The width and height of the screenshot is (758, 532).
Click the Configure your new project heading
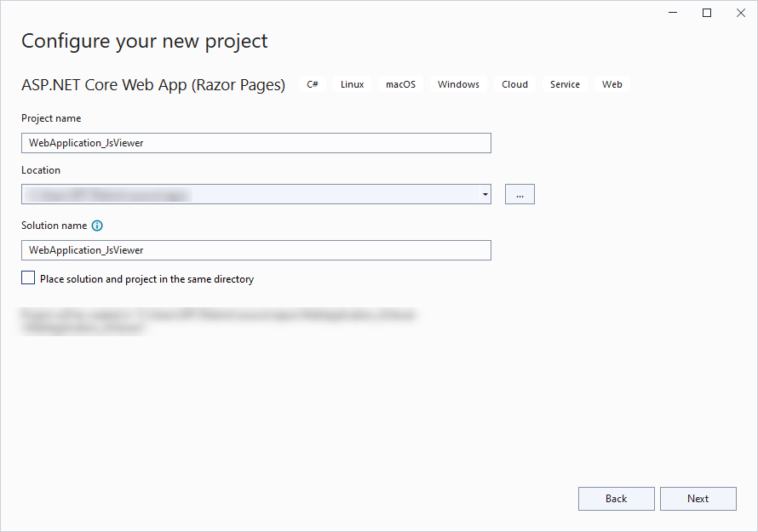(x=144, y=42)
